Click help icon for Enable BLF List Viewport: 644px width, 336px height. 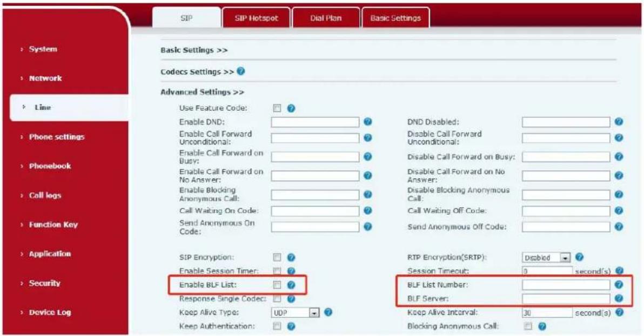point(291,285)
